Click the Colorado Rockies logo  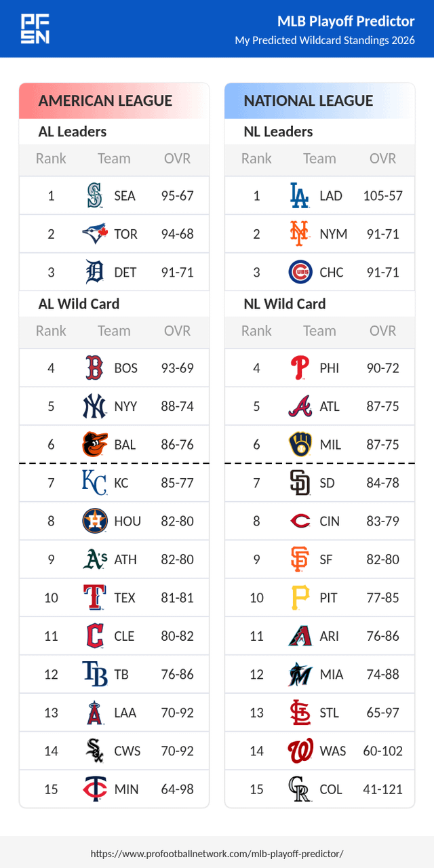click(x=300, y=789)
